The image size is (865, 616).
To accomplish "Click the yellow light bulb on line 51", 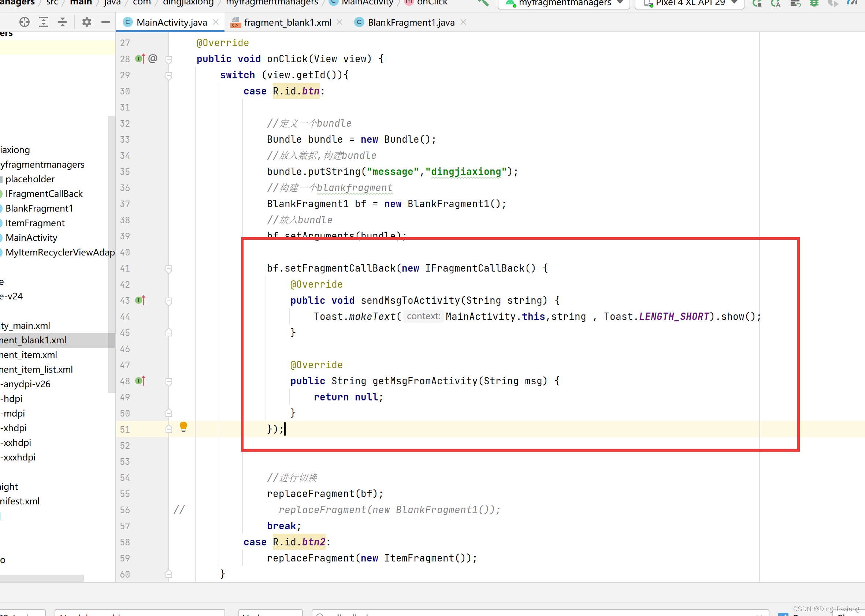I will point(183,427).
